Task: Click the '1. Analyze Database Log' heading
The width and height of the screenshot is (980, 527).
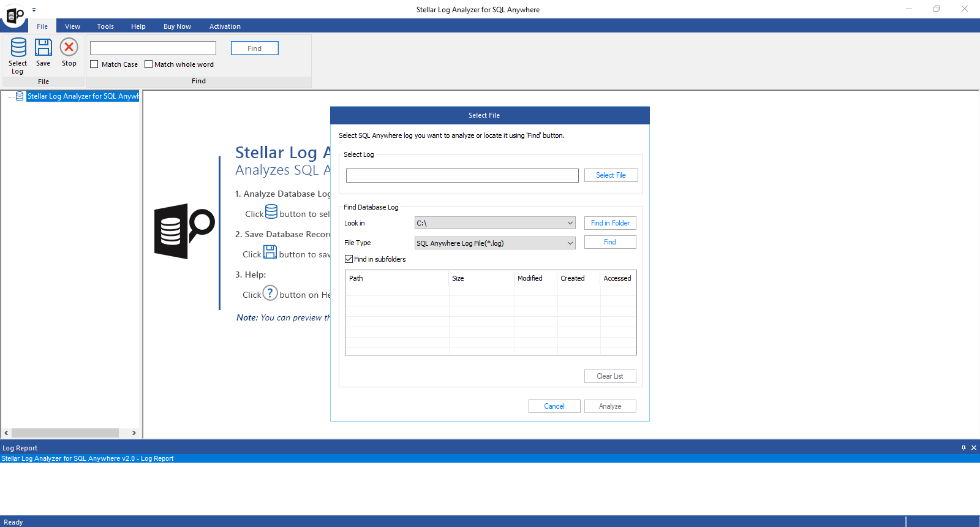Action: coord(282,194)
